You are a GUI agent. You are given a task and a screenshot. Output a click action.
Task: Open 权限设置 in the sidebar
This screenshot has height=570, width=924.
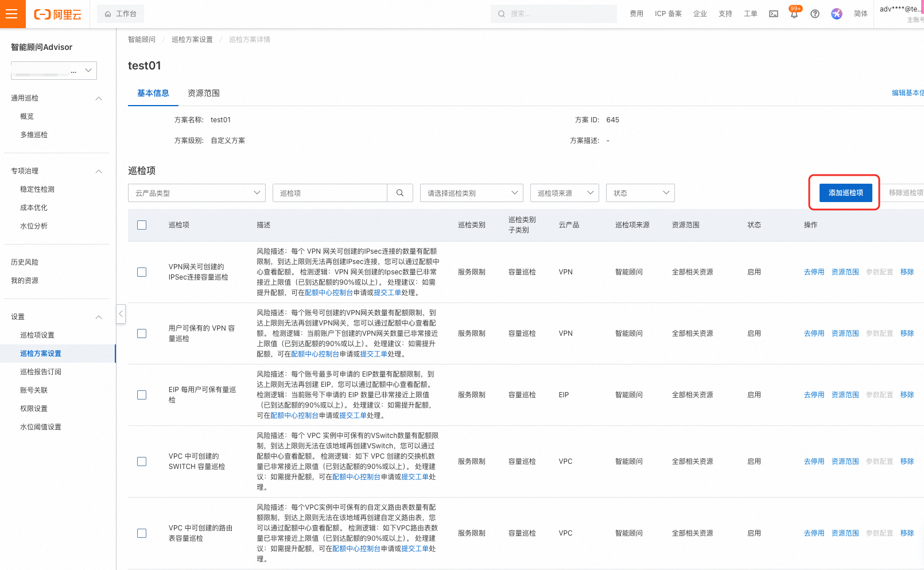(34, 409)
